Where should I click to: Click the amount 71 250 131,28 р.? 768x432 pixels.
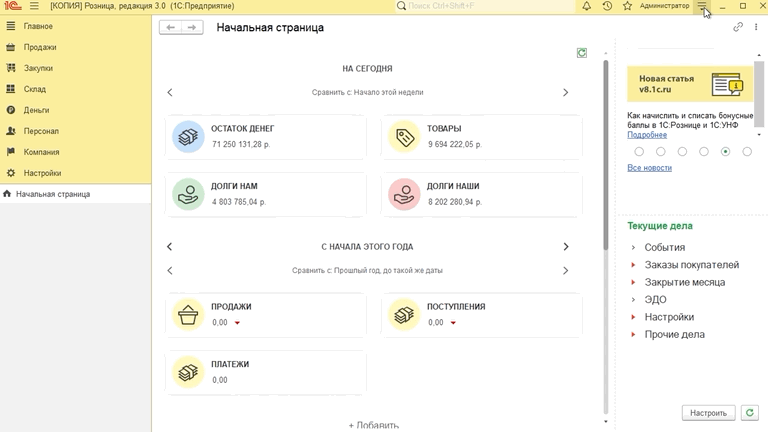click(x=241, y=144)
